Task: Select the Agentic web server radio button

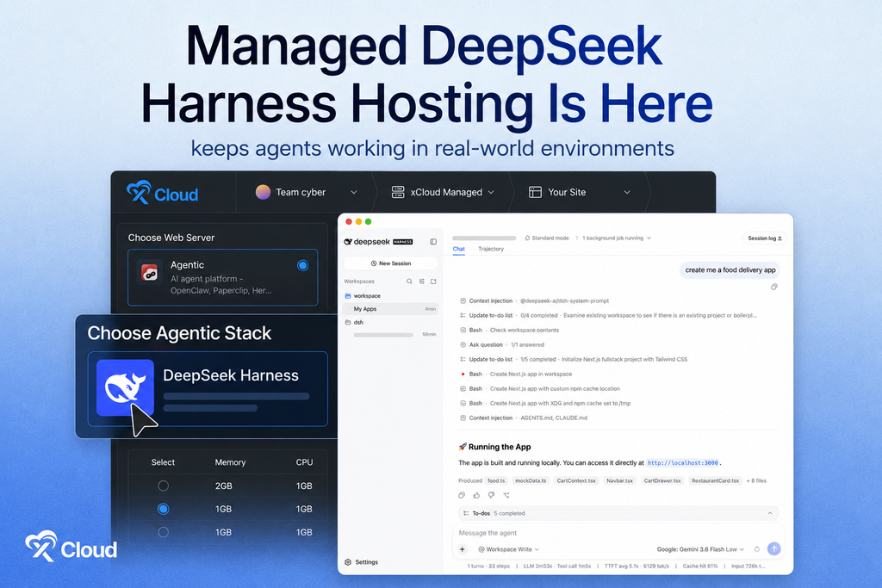Action: click(x=302, y=265)
